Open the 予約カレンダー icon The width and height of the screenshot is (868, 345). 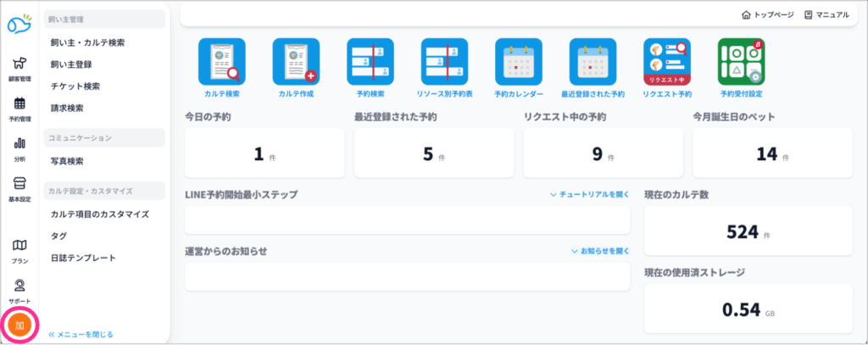pos(519,62)
